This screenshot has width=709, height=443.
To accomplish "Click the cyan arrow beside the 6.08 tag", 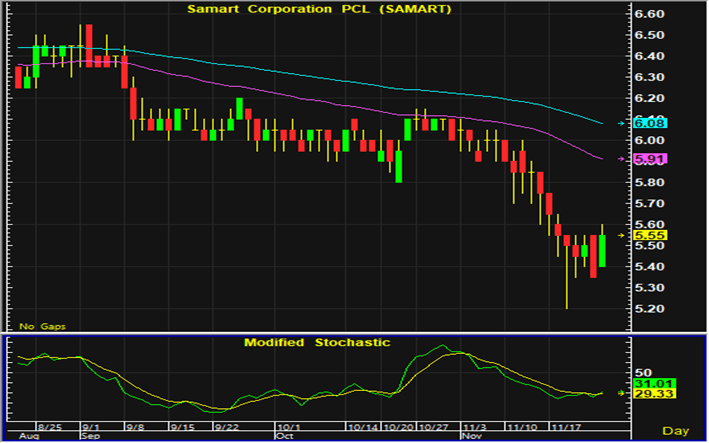I will tap(621, 123).
